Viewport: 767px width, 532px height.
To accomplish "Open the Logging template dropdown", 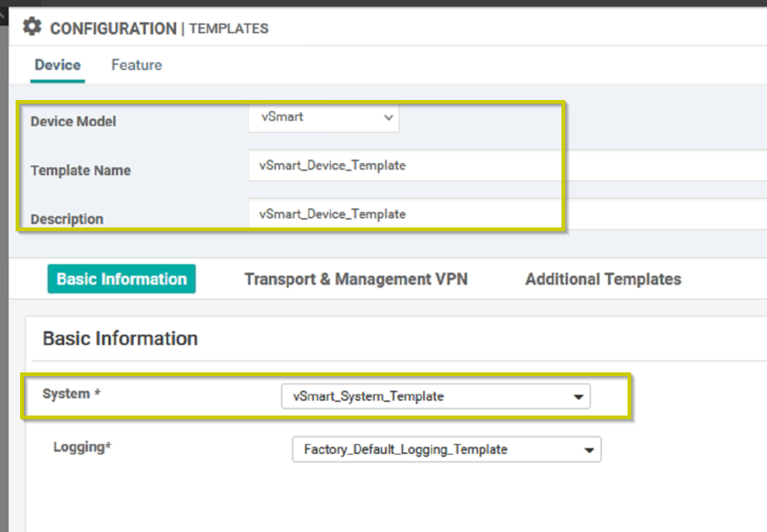I will (x=447, y=449).
